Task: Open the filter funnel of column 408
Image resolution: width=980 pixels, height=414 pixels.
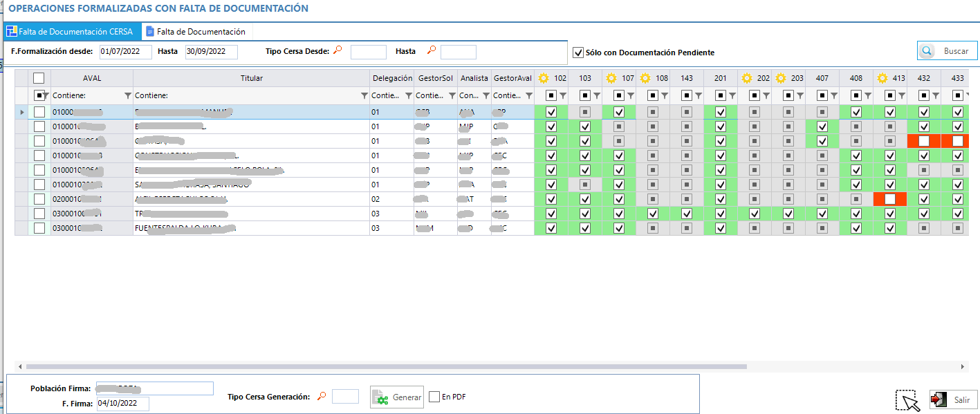Action: 867,95
